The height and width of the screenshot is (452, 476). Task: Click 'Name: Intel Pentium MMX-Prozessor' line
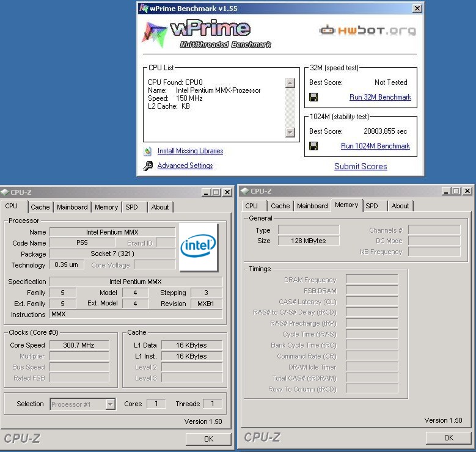204,90
